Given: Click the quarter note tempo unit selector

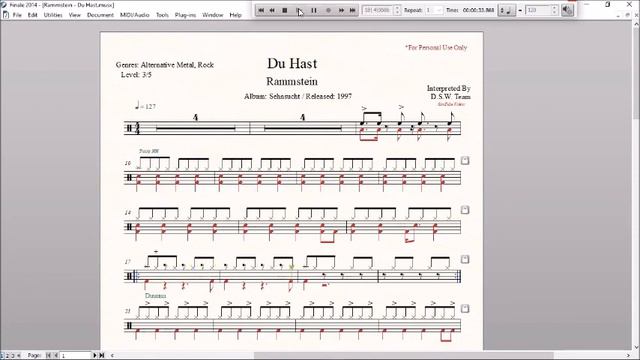Looking at the screenshot, I should point(508,10).
